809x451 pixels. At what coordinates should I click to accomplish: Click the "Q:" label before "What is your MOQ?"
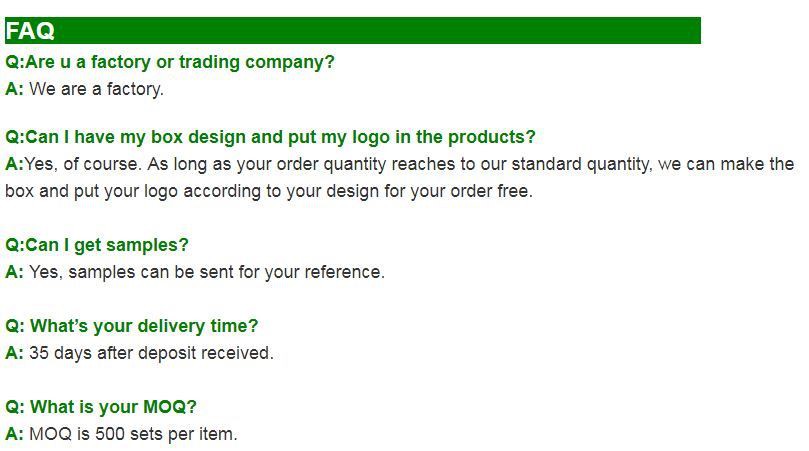pyautogui.click(x=15, y=407)
